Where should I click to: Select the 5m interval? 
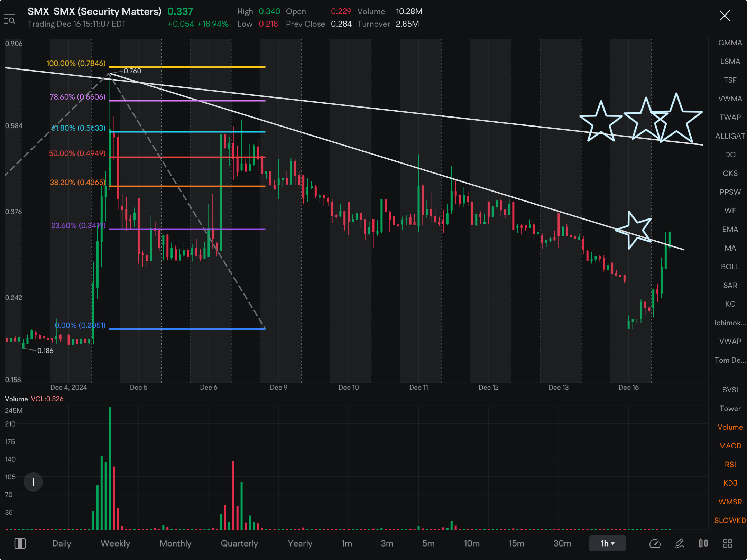(x=428, y=543)
